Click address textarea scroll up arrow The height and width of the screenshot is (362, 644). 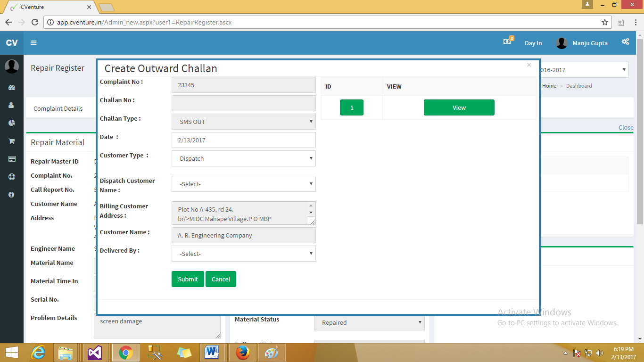click(x=311, y=206)
